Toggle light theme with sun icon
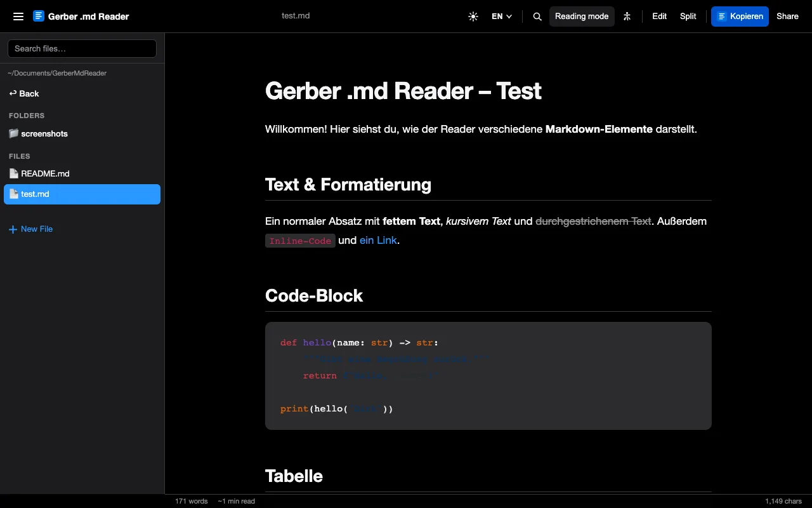The width and height of the screenshot is (812, 508). coord(473,17)
